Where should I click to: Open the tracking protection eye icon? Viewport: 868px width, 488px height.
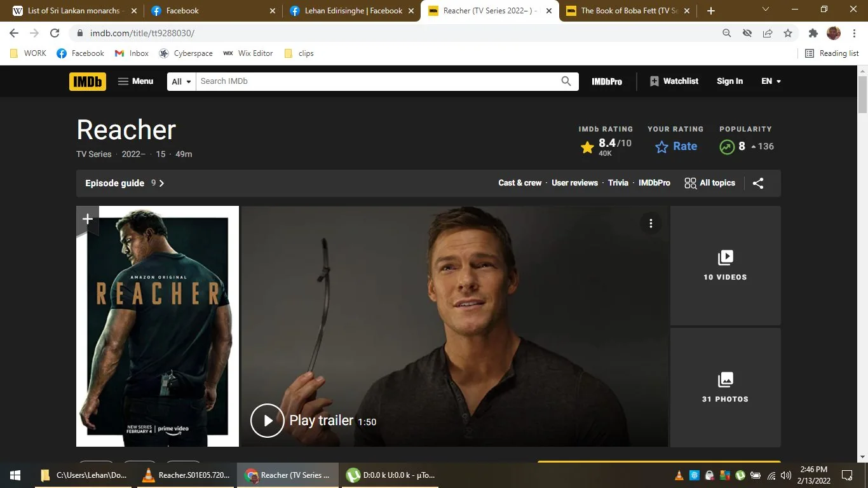[747, 33]
